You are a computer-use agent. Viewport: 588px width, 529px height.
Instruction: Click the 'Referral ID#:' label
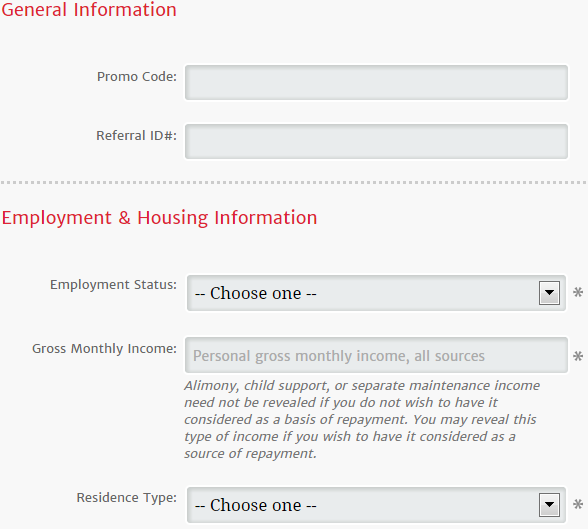pyautogui.click(x=136, y=135)
